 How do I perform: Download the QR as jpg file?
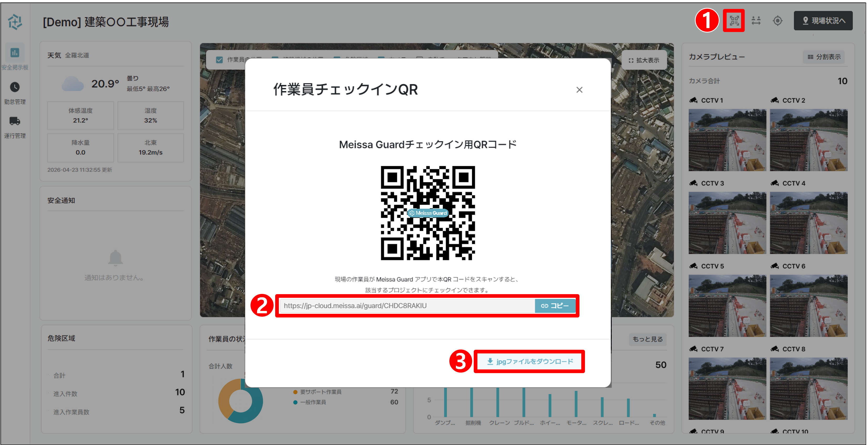(x=529, y=361)
